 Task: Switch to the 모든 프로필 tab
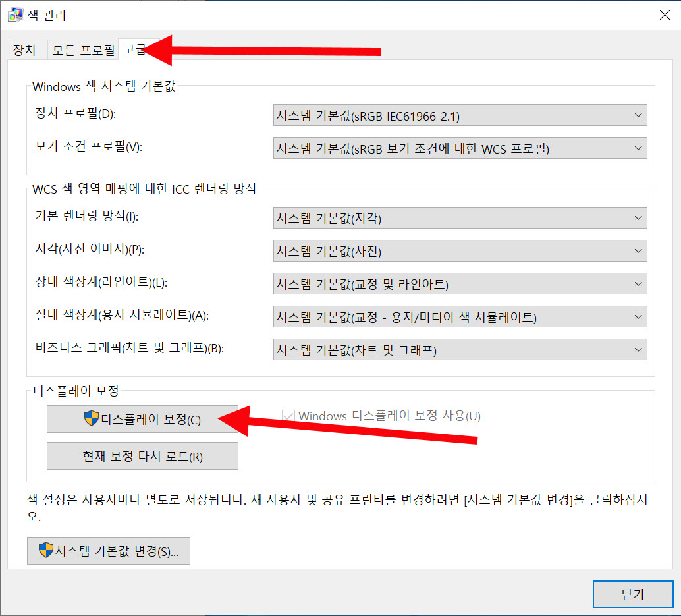pyautogui.click(x=84, y=49)
